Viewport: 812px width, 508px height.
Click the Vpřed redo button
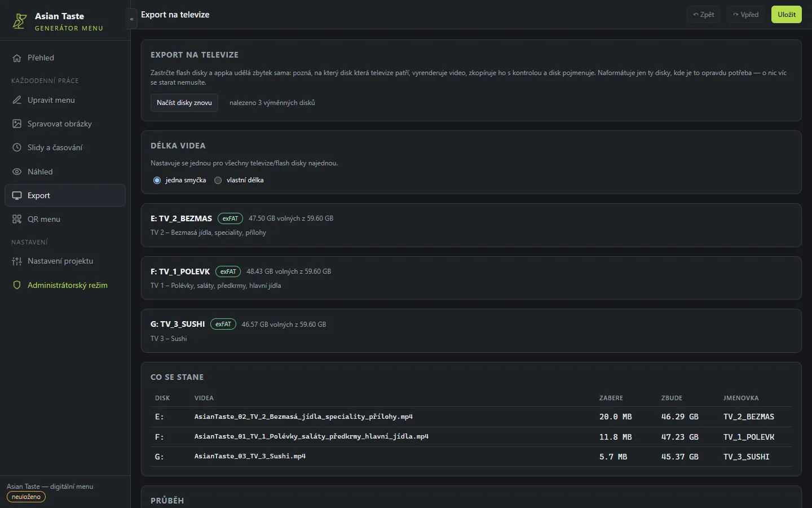(x=745, y=15)
